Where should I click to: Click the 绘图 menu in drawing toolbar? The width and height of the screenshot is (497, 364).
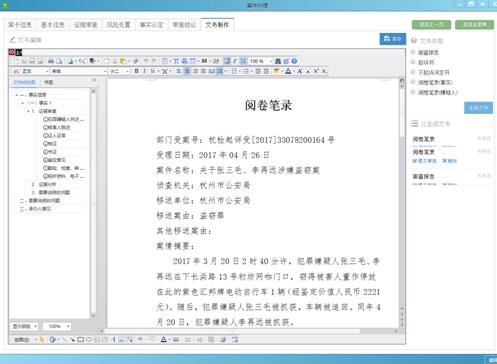pos(22,340)
